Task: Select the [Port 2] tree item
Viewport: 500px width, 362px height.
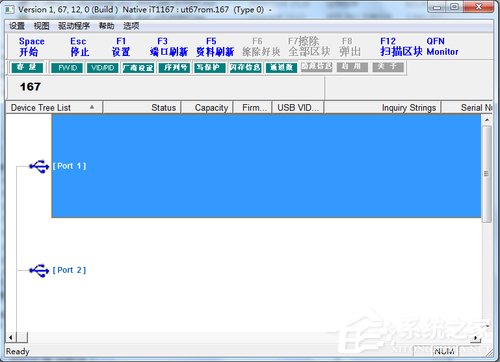Action: click(x=69, y=270)
